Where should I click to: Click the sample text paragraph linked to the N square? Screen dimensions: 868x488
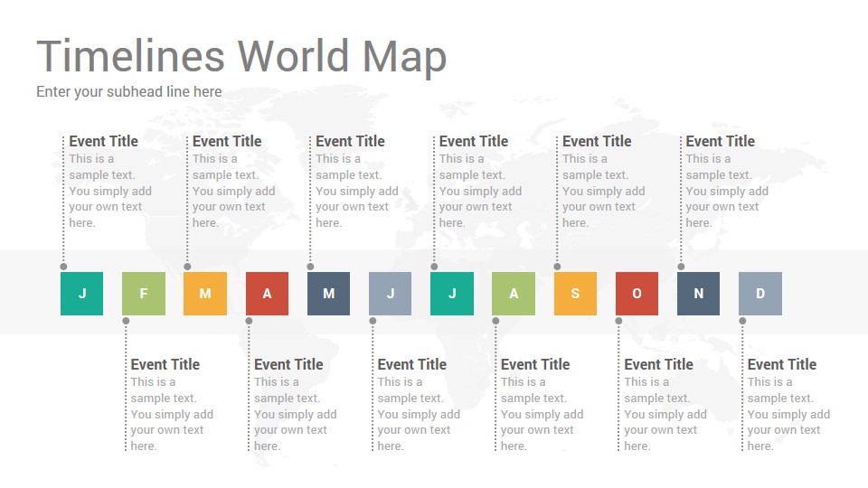[727, 191]
